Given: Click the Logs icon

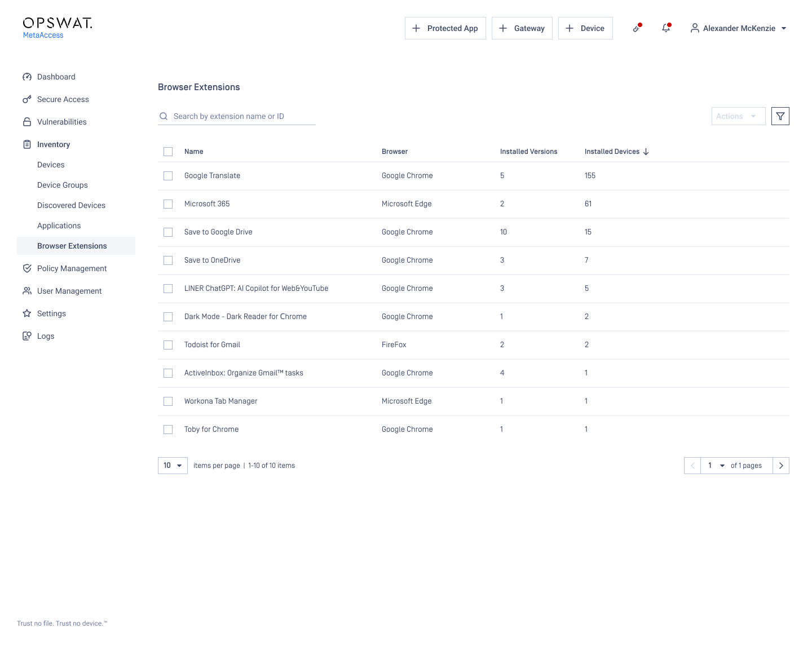Looking at the screenshot, I should 27,336.
